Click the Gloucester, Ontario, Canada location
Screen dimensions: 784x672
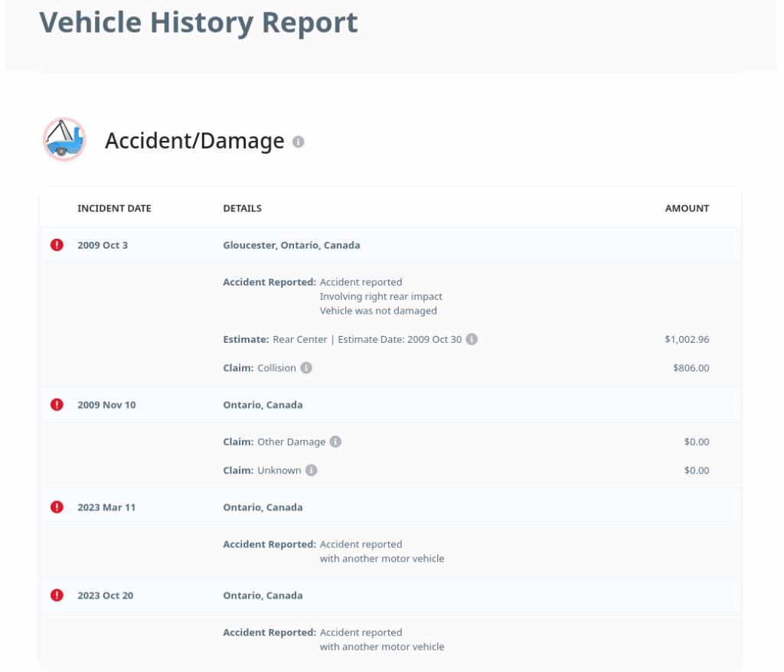coord(291,246)
